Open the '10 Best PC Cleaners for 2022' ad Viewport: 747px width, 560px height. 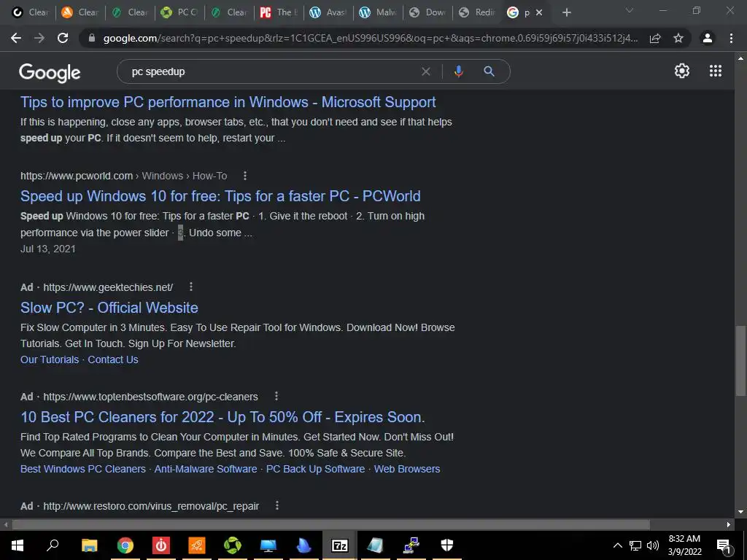coord(222,417)
